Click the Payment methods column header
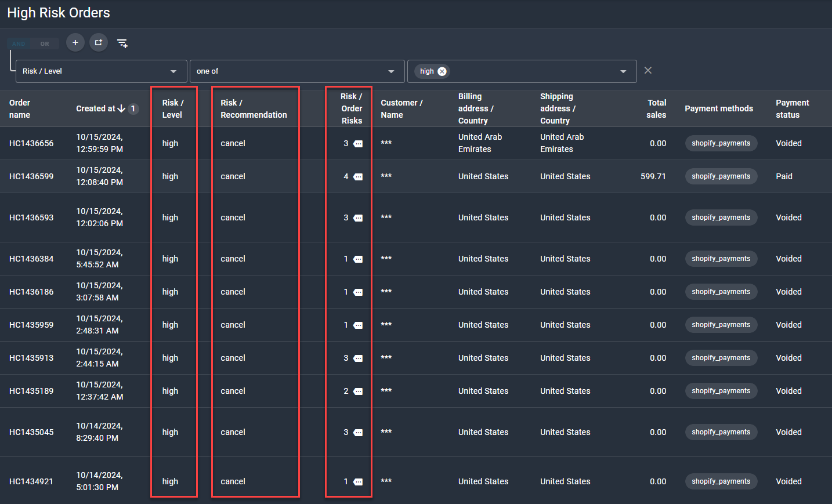The height and width of the screenshot is (504, 832). pyautogui.click(x=719, y=108)
